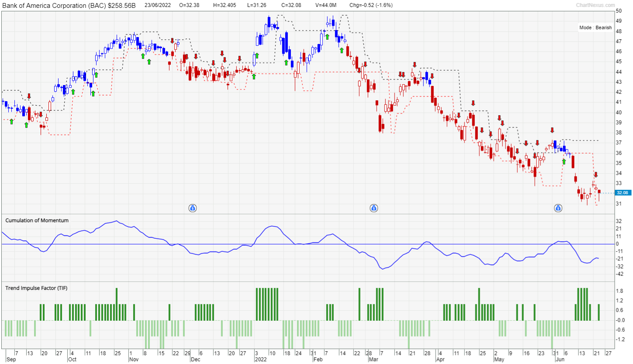Select the green buy arrow in early June
Image resolution: width=633 pixels, height=364 pixels.
click(564, 162)
